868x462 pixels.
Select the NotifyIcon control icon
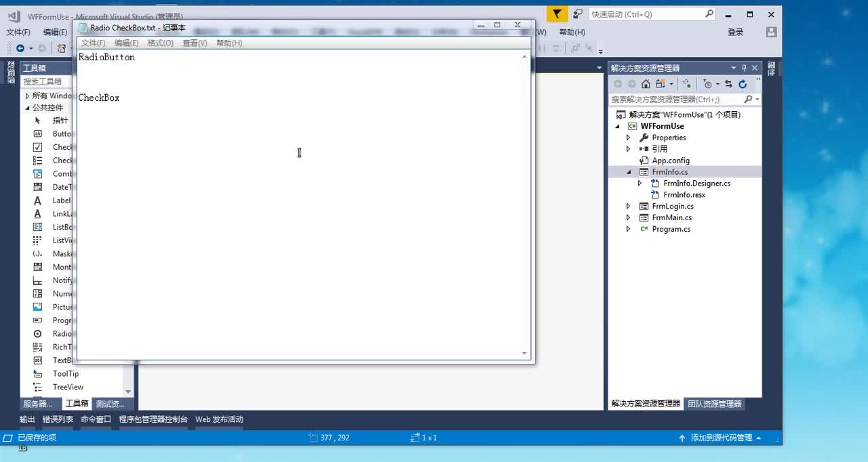pos(38,280)
